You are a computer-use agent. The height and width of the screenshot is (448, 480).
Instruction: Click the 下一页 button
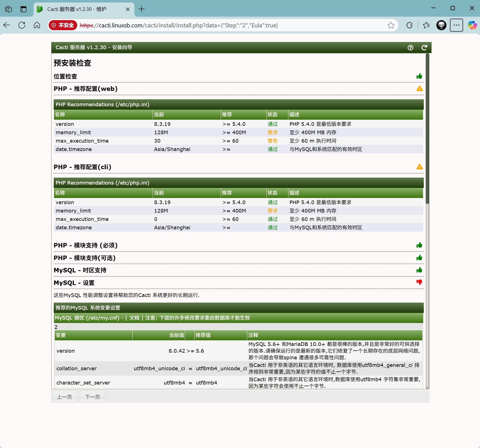pyautogui.click(x=93, y=397)
